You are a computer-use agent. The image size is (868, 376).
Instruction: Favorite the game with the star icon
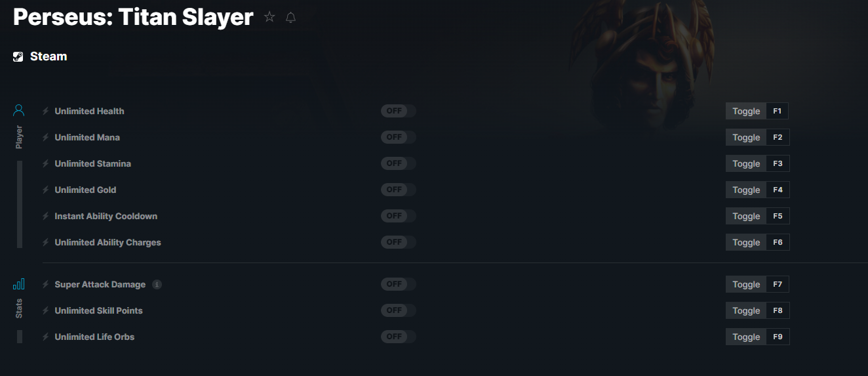click(x=269, y=17)
